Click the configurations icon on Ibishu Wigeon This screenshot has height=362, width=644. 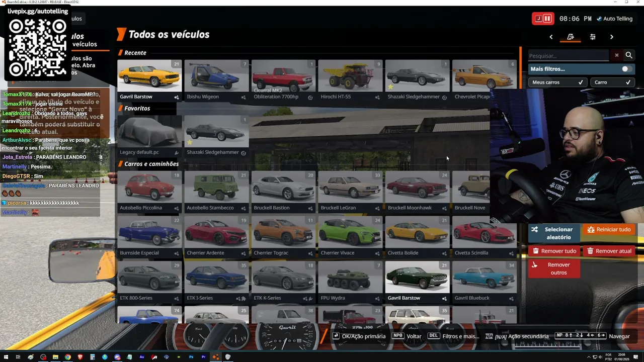point(243,97)
